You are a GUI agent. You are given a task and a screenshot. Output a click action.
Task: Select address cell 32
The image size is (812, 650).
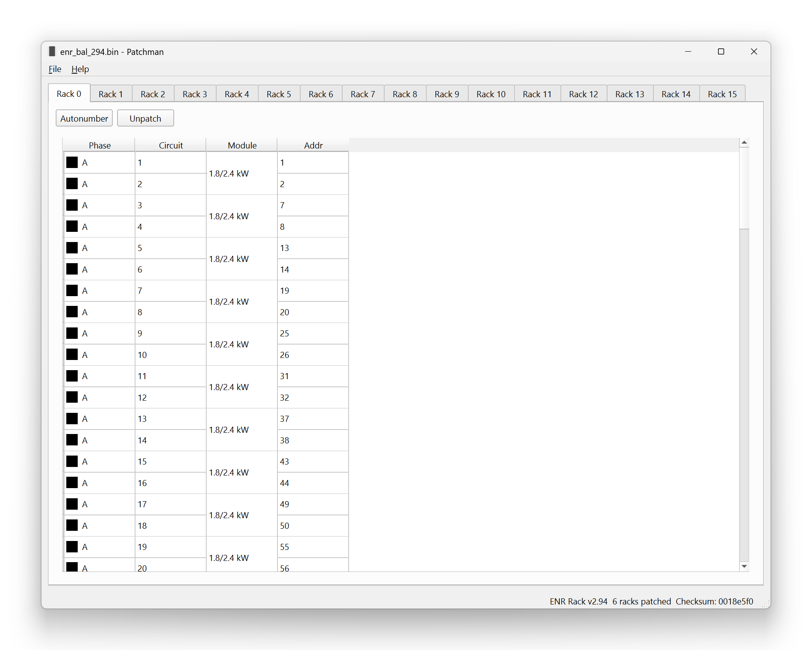pos(313,398)
